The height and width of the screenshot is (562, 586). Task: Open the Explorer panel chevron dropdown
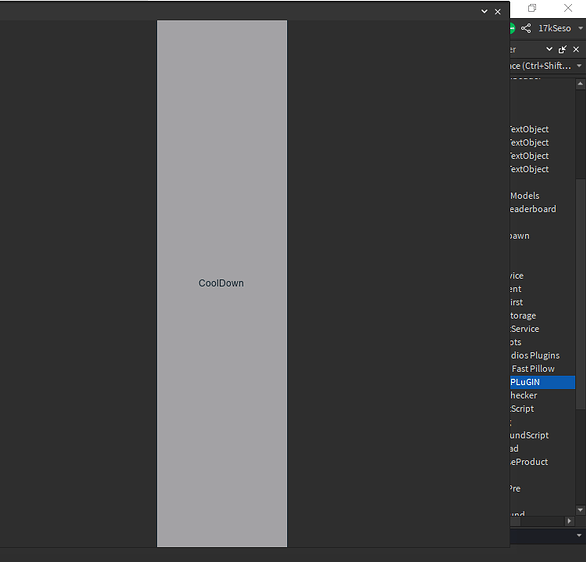click(549, 49)
